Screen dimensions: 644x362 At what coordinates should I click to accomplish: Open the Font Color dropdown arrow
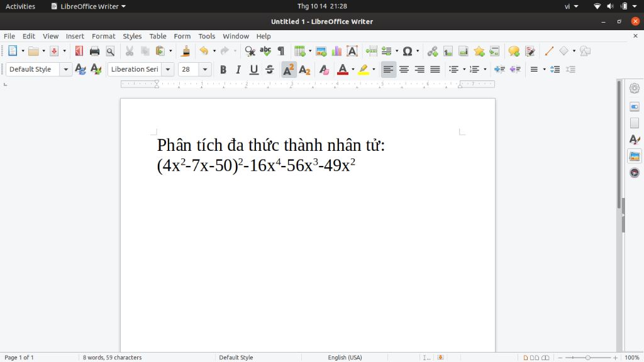pos(353,69)
